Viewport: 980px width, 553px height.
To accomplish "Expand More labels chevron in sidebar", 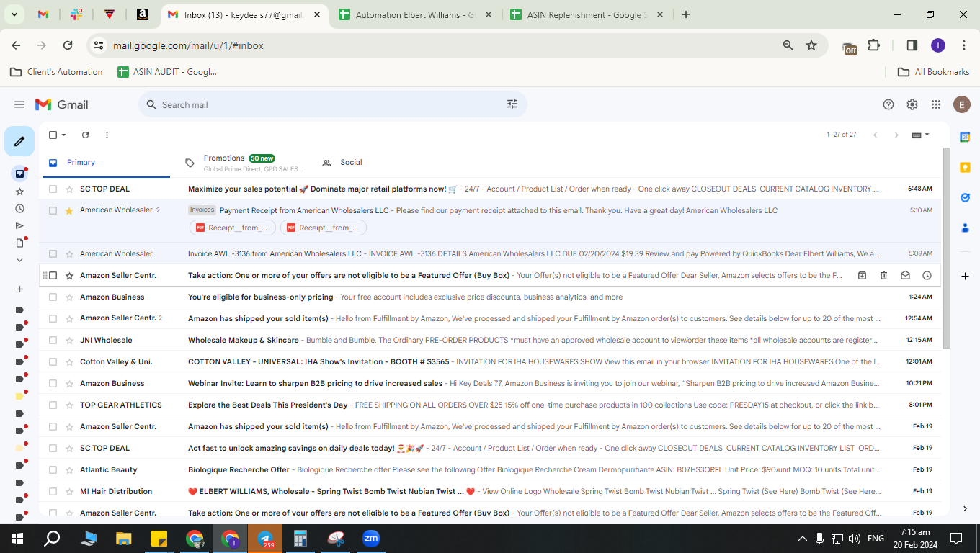I will (x=19, y=261).
